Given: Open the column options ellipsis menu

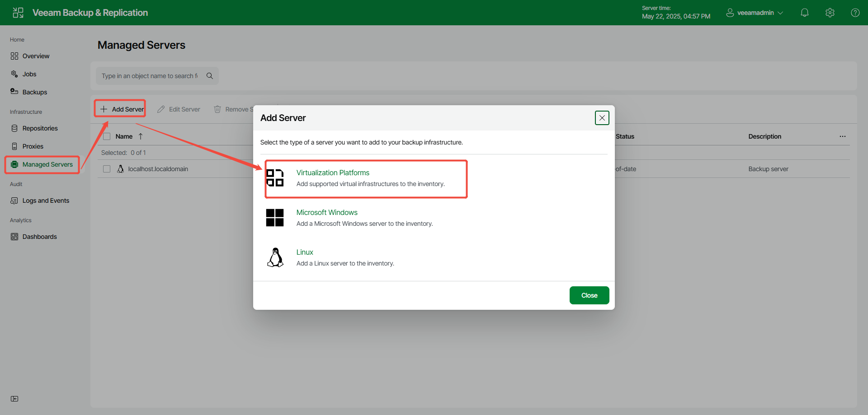Looking at the screenshot, I should [843, 136].
